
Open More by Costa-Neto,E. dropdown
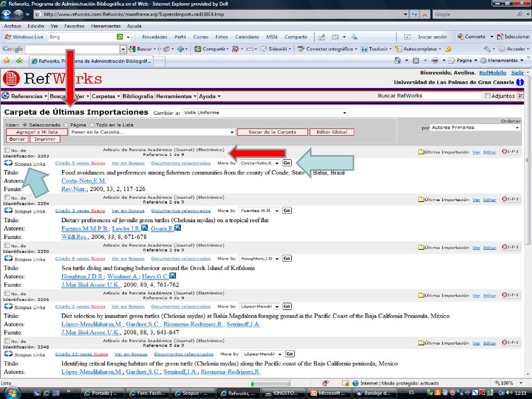(260, 163)
